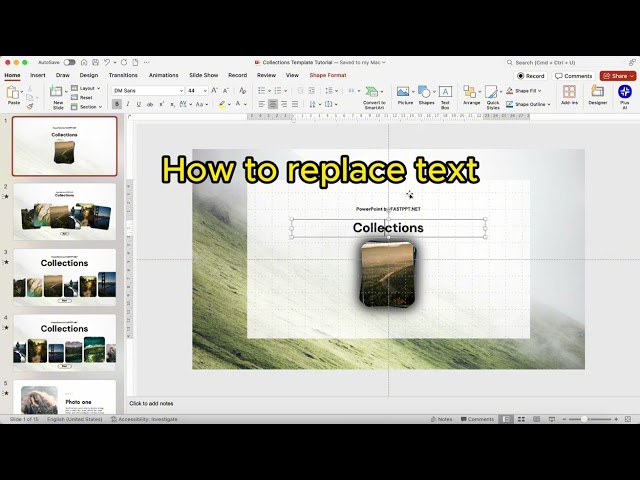Open the Insert ribbon tab
This screenshot has height=480, width=640.
tap(38, 75)
